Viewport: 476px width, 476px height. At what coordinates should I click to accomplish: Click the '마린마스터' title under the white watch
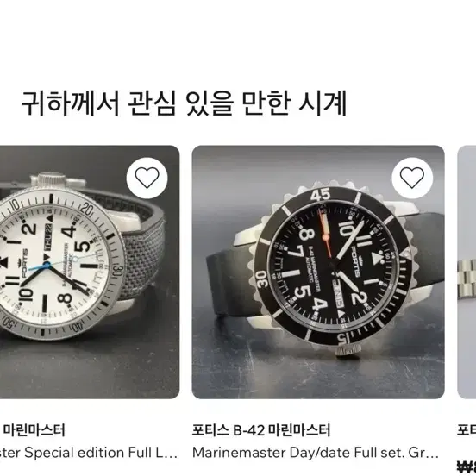pos(34,430)
